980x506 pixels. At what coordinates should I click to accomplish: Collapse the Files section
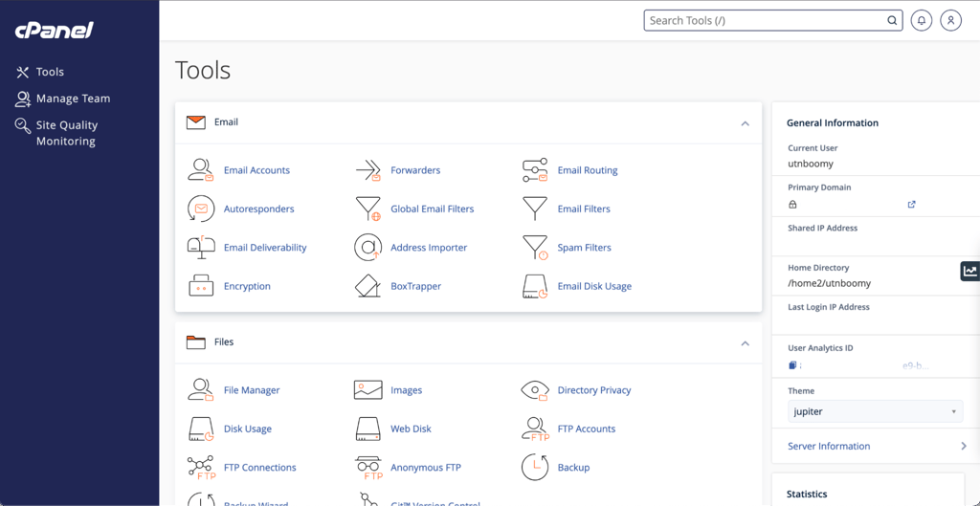[745, 343]
